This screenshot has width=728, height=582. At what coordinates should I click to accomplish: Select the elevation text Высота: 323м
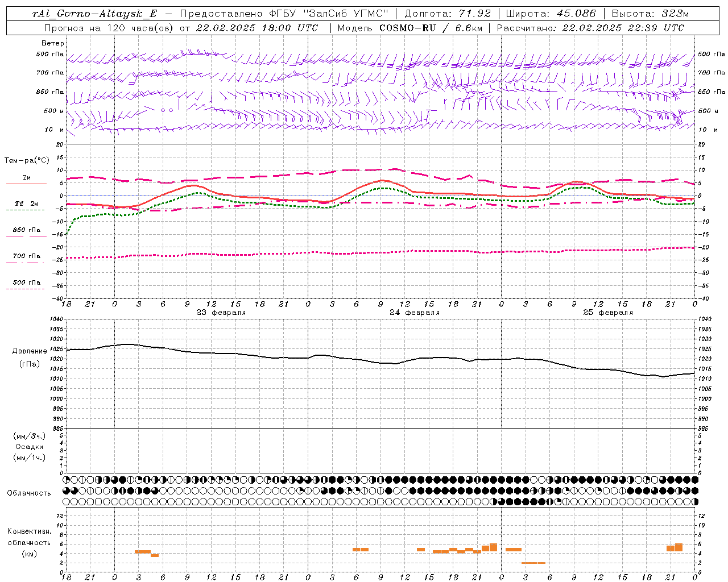[x=650, y=14]
